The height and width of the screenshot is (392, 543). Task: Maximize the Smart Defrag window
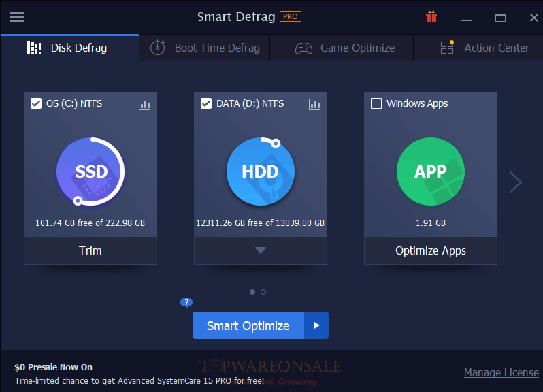click(500, 17)
